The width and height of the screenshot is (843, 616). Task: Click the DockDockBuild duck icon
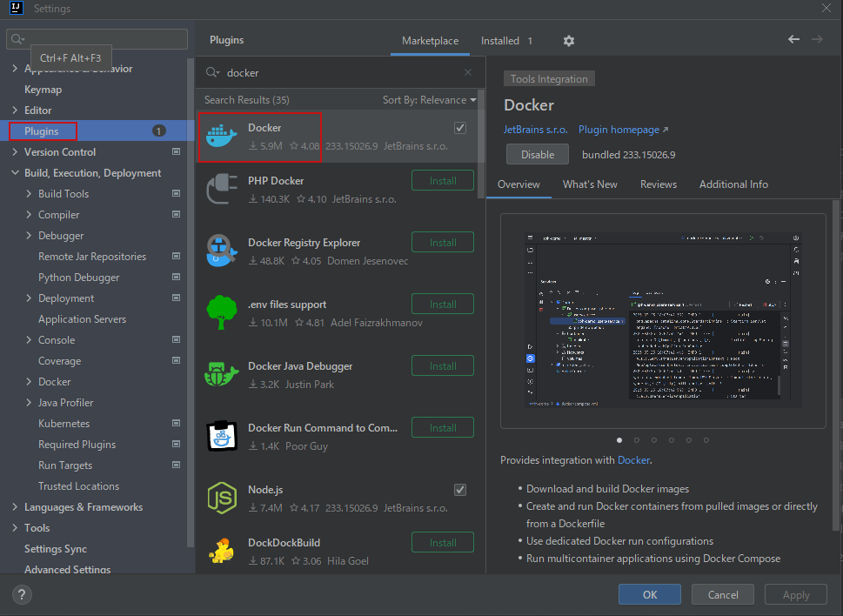pyautogui.click(x=222, y=551)
